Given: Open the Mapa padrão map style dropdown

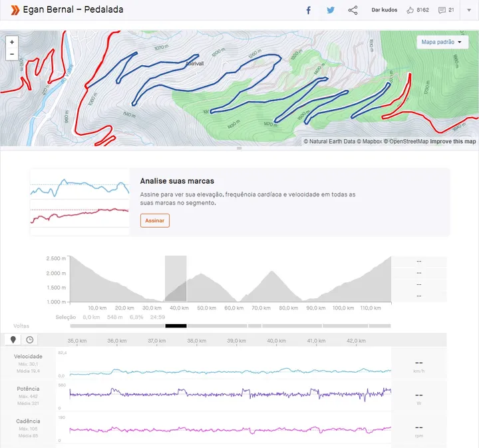Looking at the screenshot, I should coord(444,42).
